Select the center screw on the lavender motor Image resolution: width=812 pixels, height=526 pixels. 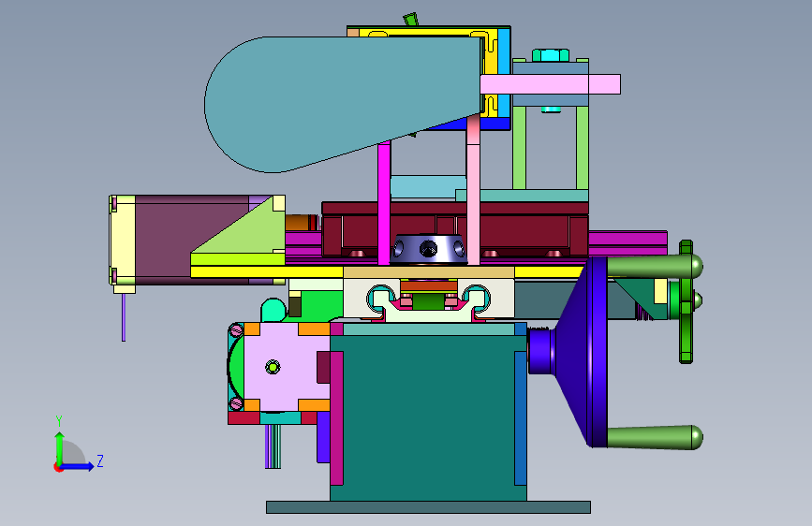click(x=273, y=367)
